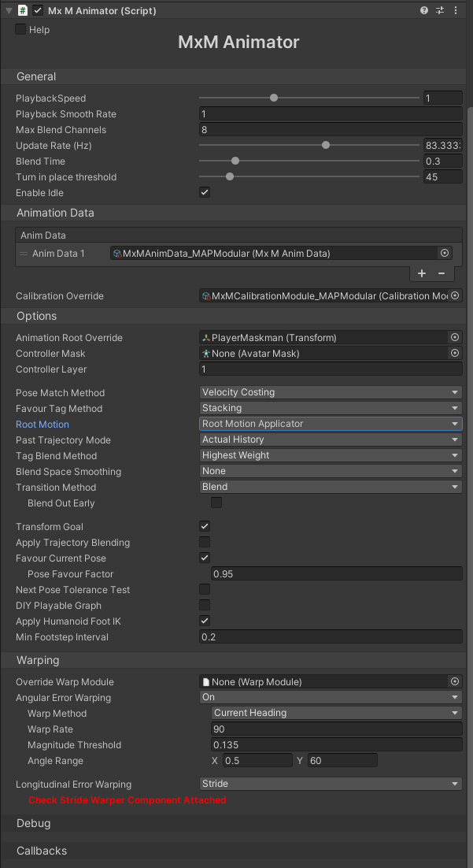Enable the Apply Trajectory Blending checkbox
Viewport: 473px width, 868px height.
(x=205, y=542)
